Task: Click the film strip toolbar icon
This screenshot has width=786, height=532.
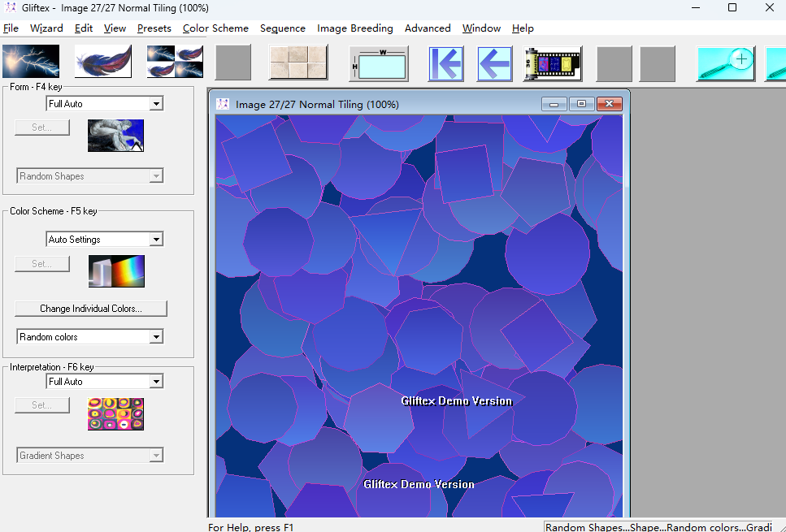Action: point(552,63)
